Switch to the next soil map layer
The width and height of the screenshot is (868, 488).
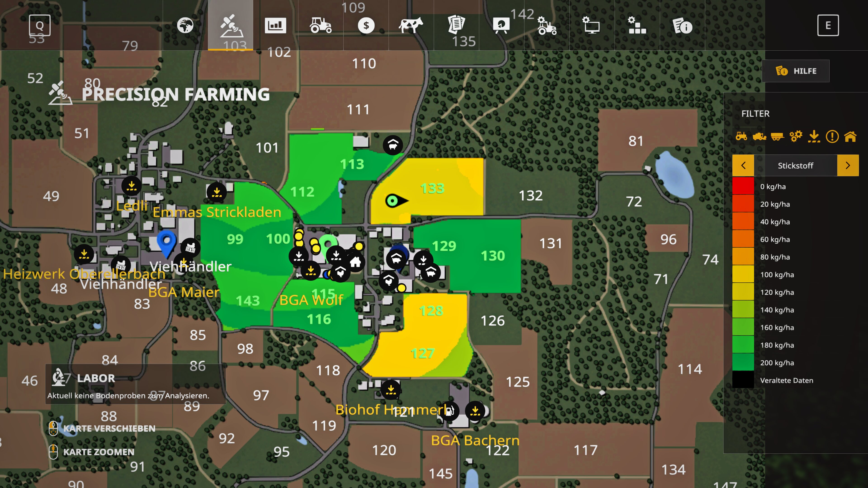pyautogui.click(x=848, y=165)
